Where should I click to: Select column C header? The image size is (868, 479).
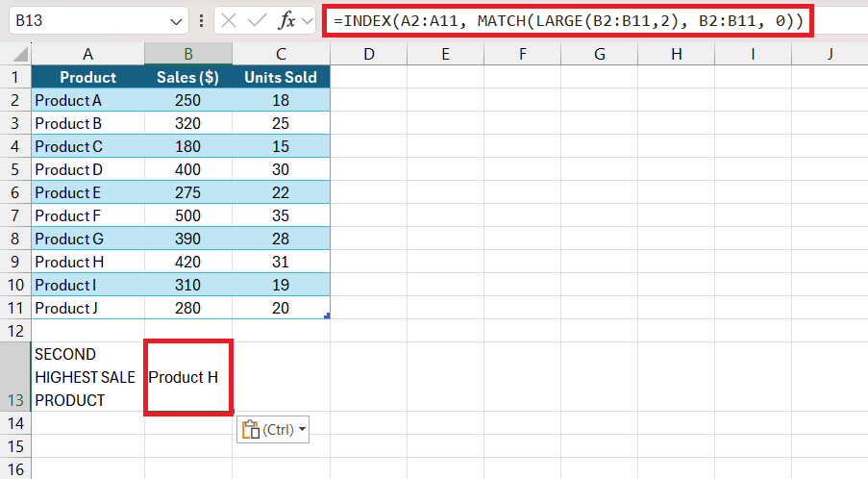coord(282,54)
